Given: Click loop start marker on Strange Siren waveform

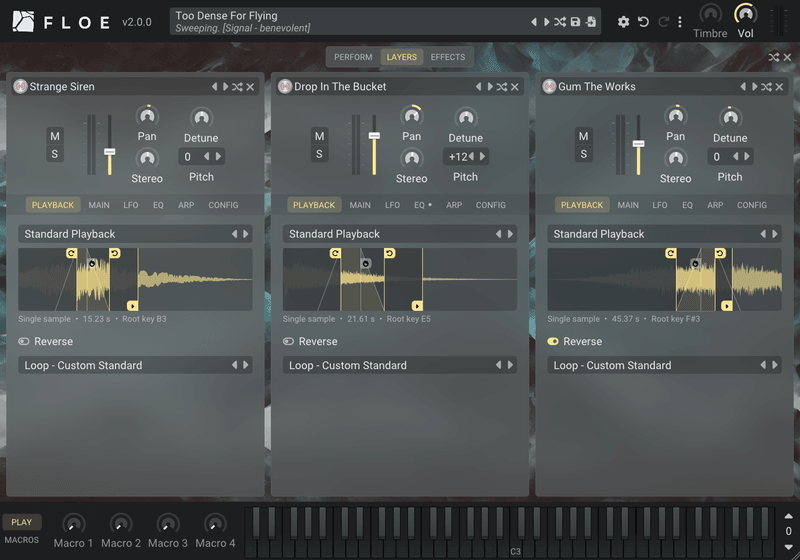Looking at the screenshot, I should [x=71, y=253].
